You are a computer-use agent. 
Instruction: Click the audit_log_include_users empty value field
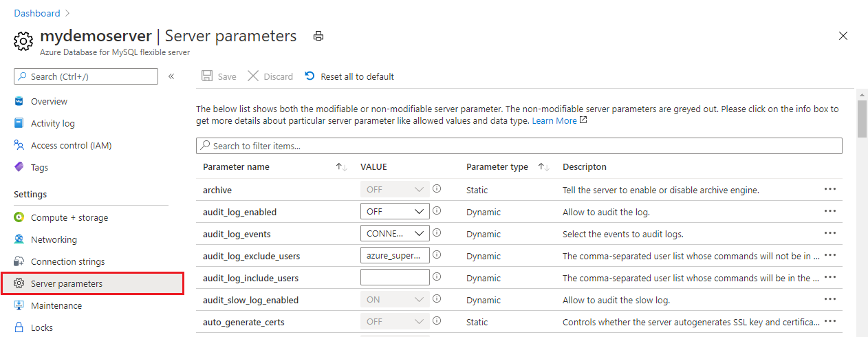tap(395, 278)
